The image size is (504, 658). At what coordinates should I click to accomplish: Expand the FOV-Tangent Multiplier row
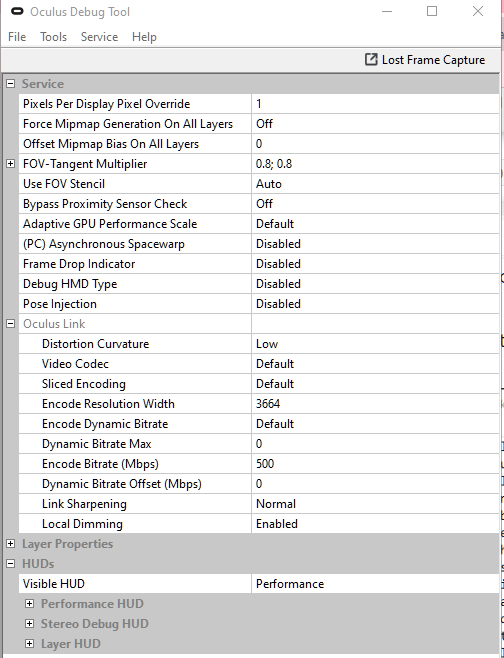click(x=10, y=164)
